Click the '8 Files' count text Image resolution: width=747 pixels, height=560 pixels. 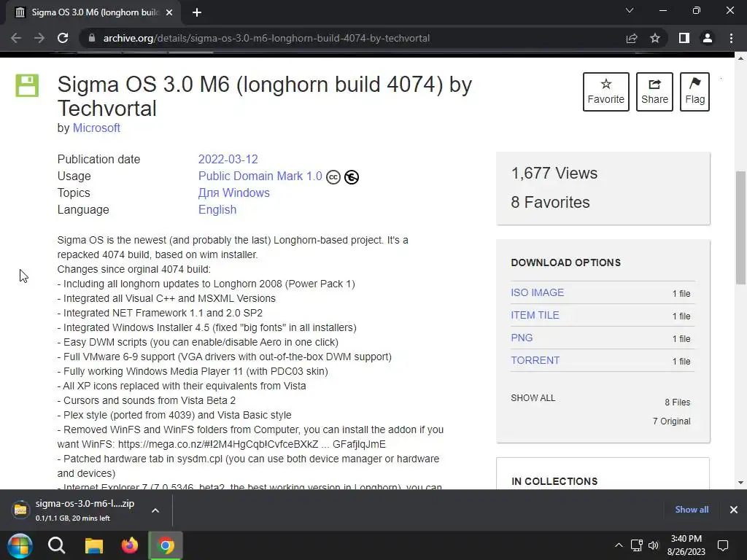pos(678,402)
